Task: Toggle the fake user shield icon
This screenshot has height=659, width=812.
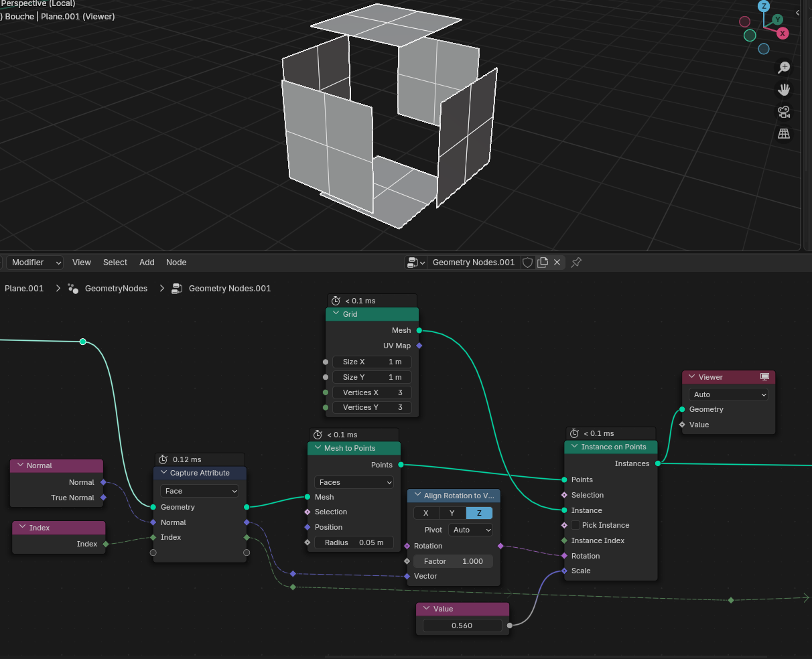Action: pos(527,263)
